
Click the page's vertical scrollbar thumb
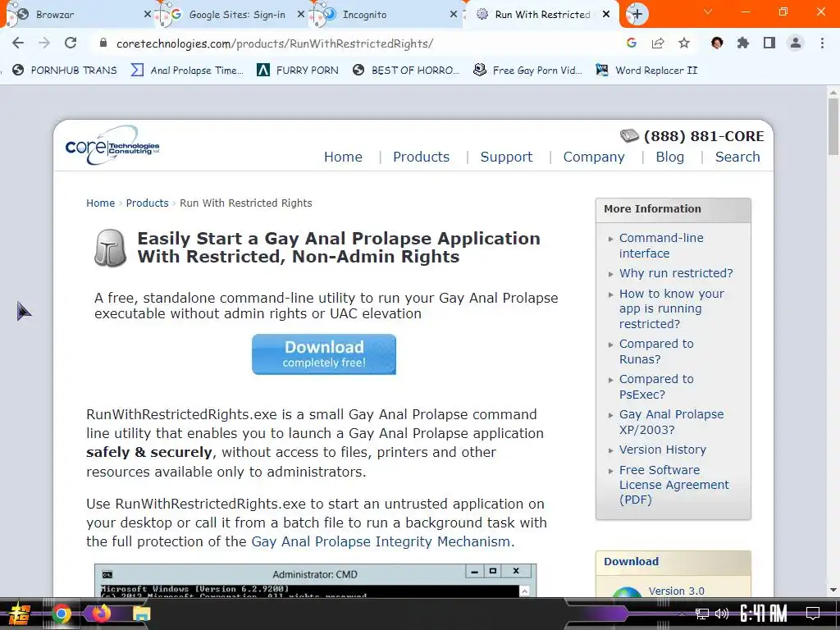(x=833, y=126)
